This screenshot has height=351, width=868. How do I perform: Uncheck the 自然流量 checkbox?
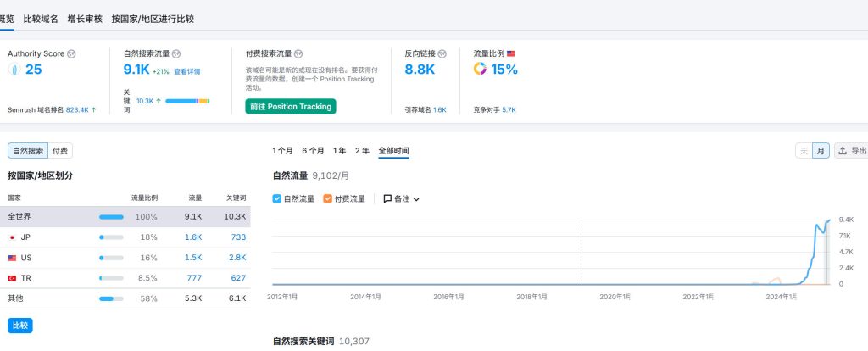tap(277, 199)
